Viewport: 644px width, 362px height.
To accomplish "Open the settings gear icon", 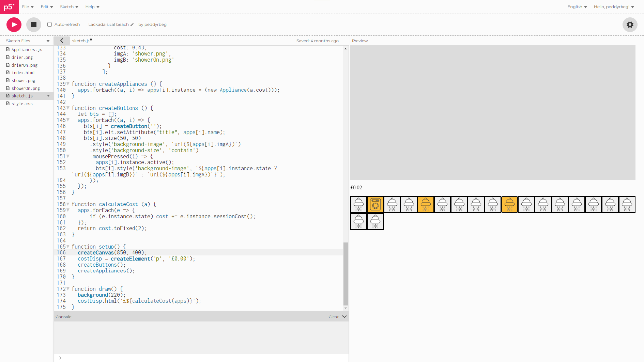I will coord(630,25).
